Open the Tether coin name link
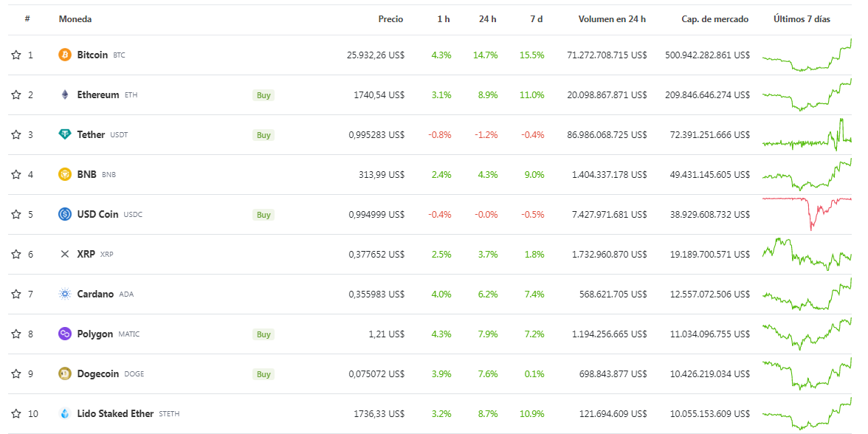The width and height of the screenshot is (868, 434). tap(91, 134)
